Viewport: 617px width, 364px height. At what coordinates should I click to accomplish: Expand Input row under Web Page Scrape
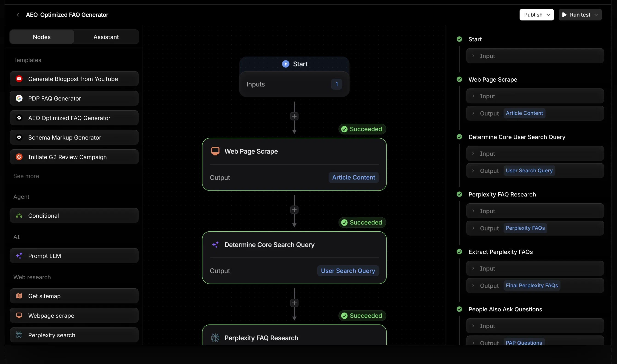tap(535, 96)
